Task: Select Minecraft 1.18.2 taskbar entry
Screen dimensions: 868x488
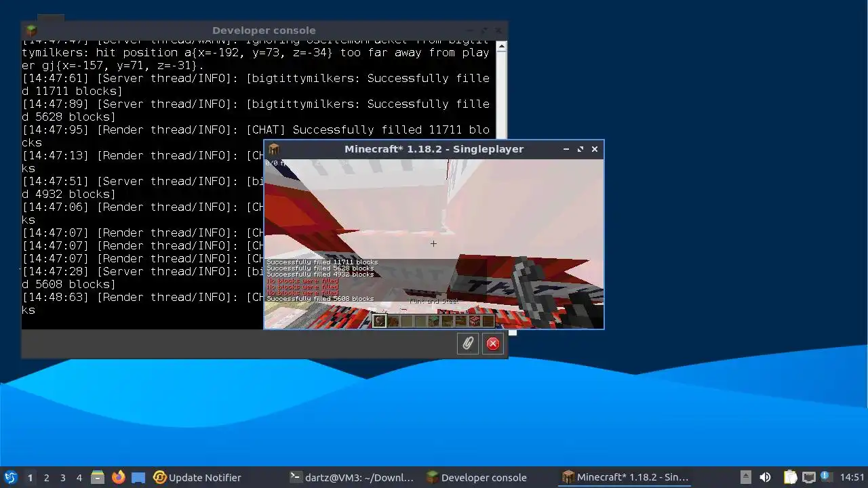Action: tap(625, 477)
